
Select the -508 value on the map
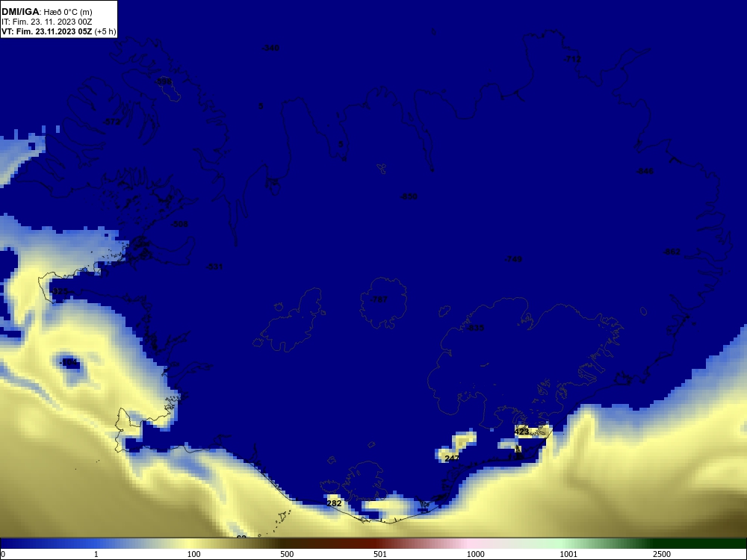(x=179, y=224)
